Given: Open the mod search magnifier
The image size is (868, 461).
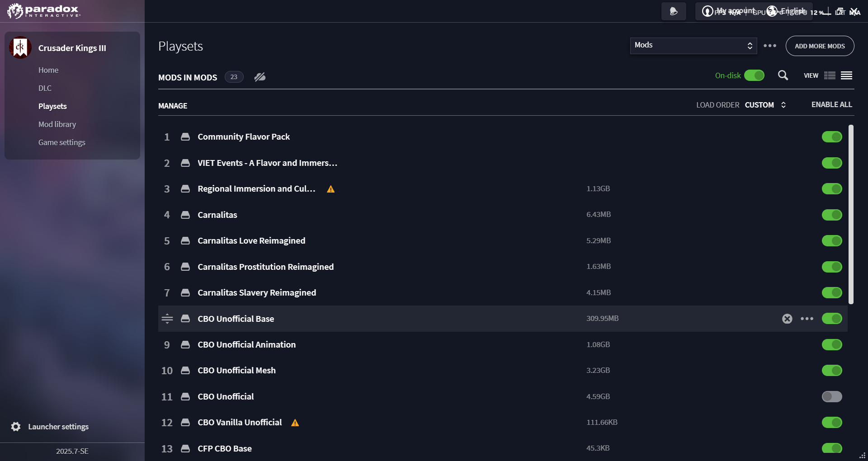Looking at the screenshot, I should [x=783, y=75].
